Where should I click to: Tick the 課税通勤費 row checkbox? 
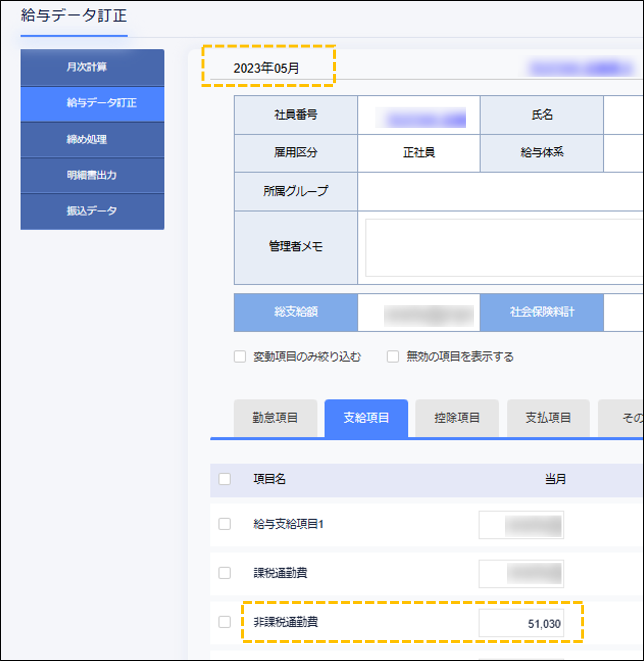225,573
